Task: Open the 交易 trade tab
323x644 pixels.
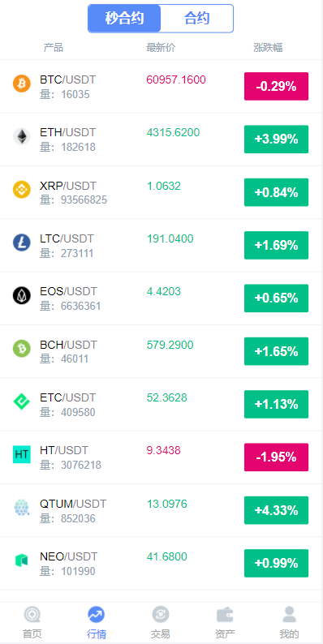Action: coord(160,623)
